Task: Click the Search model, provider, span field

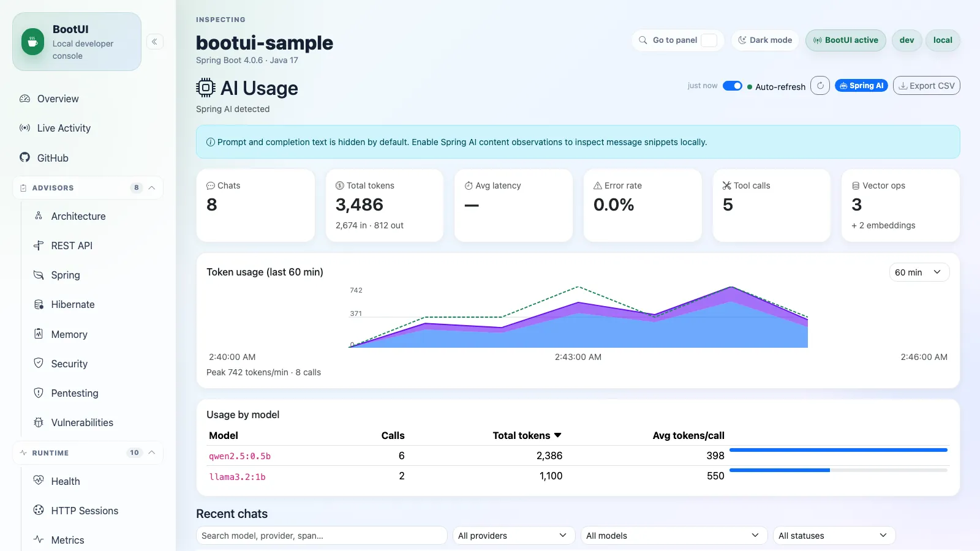Action: (322, 536)
